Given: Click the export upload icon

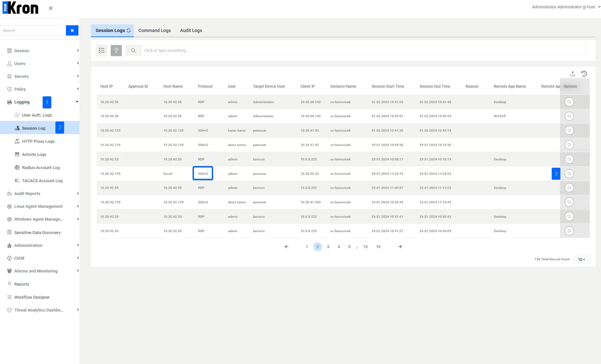Looking at the screenshot, I should coord(573,74).
